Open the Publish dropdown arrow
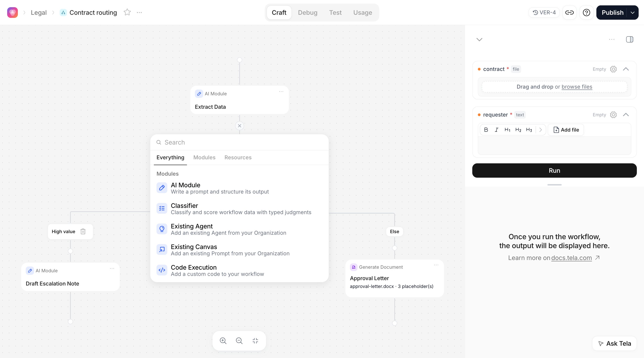 click(x=633, y=13)
